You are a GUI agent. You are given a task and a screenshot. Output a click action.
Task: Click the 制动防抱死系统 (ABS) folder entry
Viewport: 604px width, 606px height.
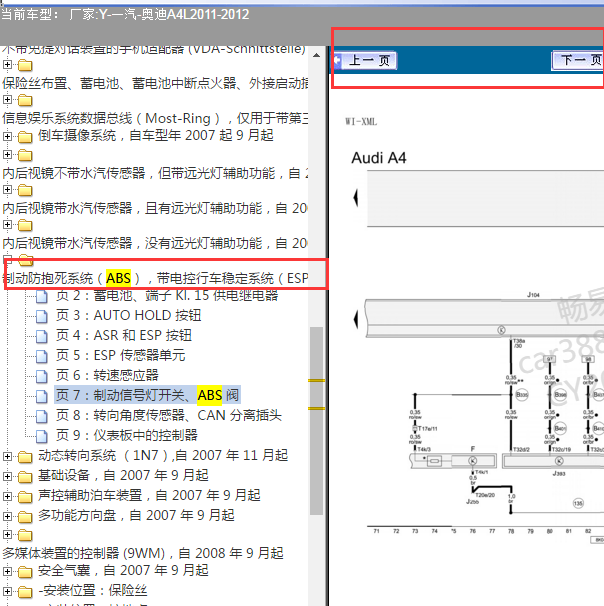tap(156, 278)
